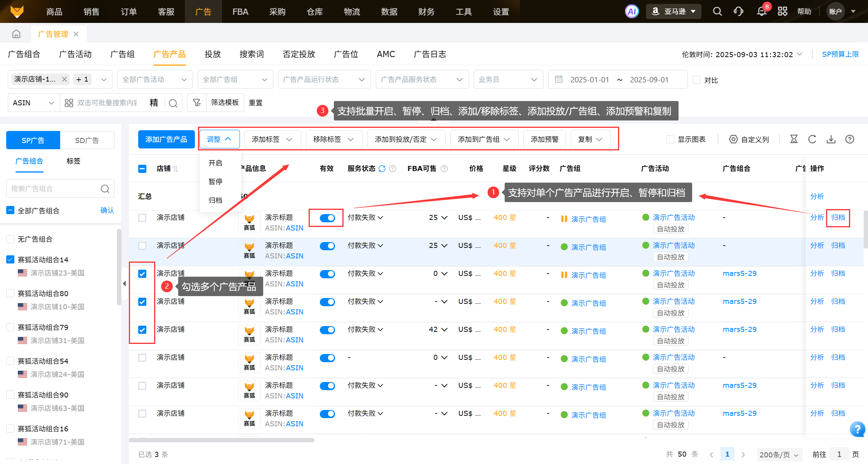Click the hourglass task icon

coord(794,139)
